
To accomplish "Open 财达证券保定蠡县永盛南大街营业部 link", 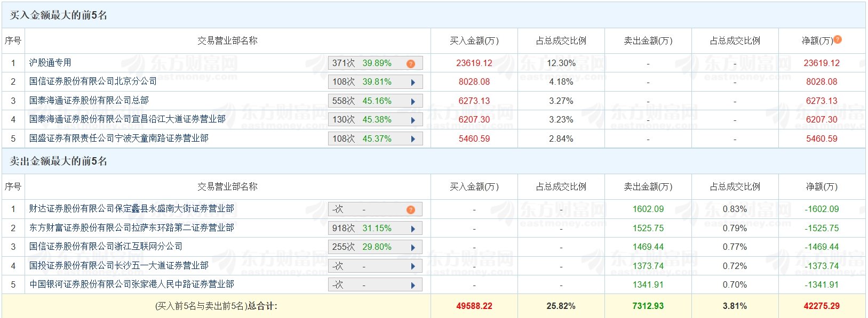I will click(131, 209).
